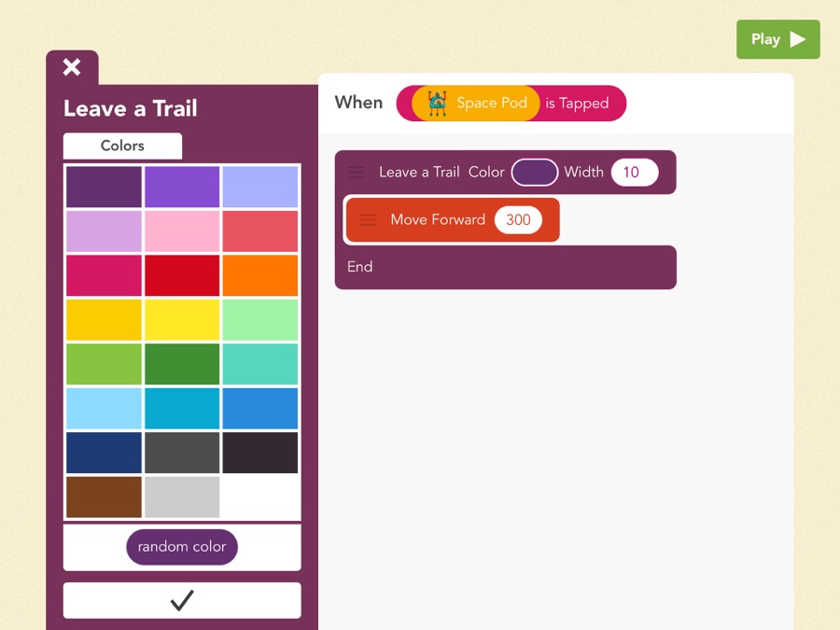Edit the Width value 10
This screenshot has width=840, height=630.
634,173
